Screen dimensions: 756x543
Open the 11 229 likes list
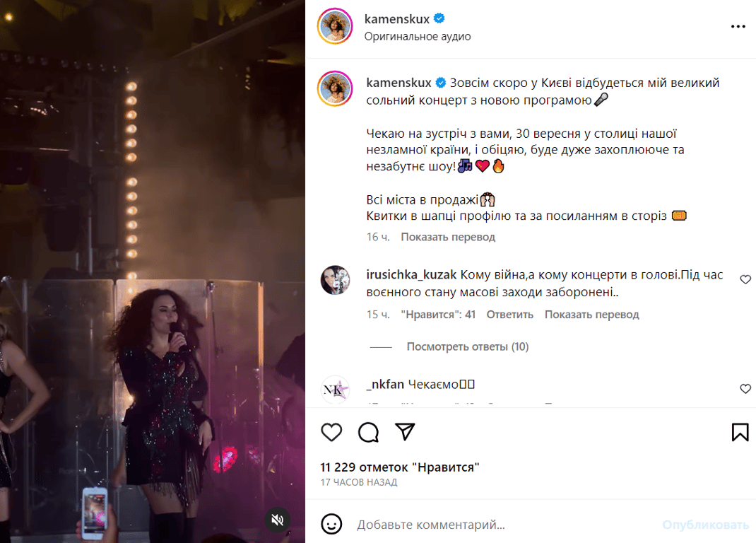[x=399, y=467]
